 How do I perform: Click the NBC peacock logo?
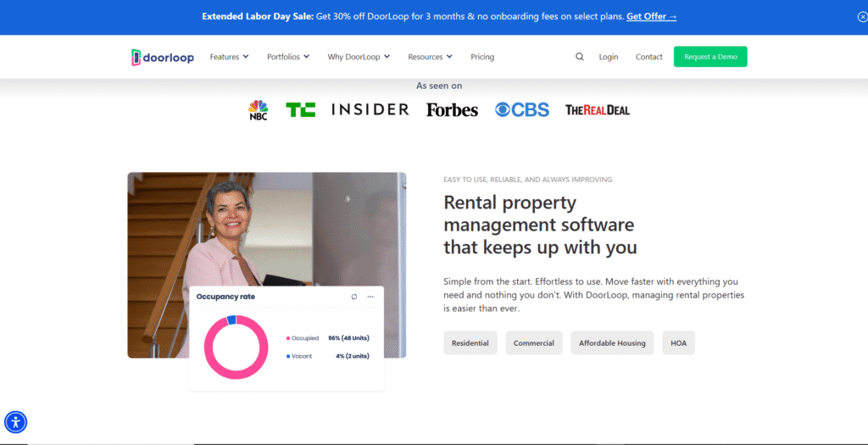pyautogui.click(x=258, y=110)
